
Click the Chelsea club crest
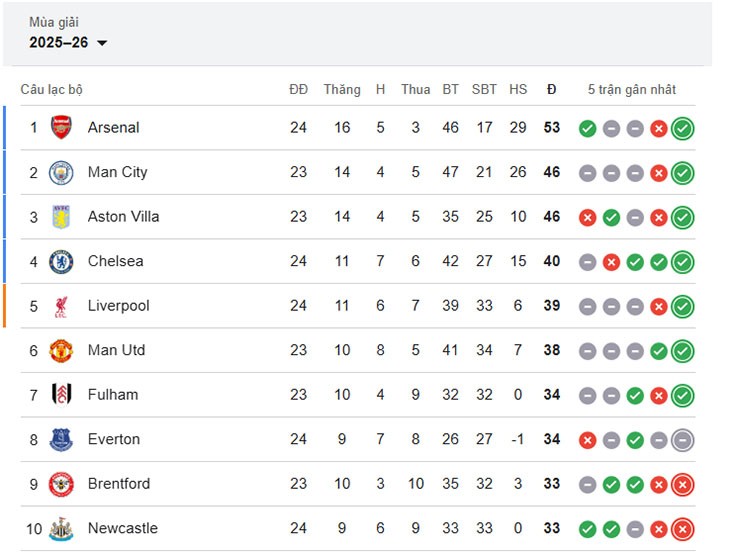(x=61, y=261)
